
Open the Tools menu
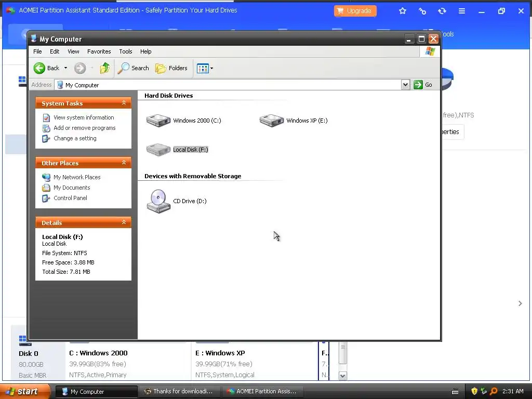click(x=126, y=51)
